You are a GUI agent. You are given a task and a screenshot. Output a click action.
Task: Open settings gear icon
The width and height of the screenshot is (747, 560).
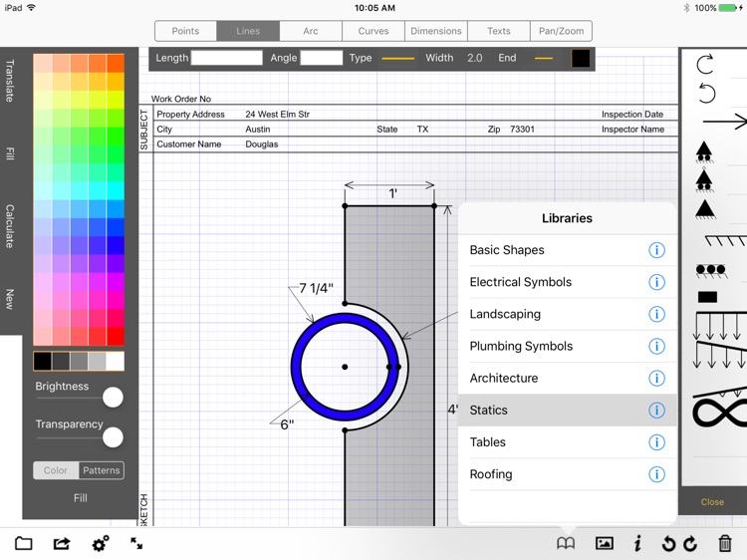[100, 543]
